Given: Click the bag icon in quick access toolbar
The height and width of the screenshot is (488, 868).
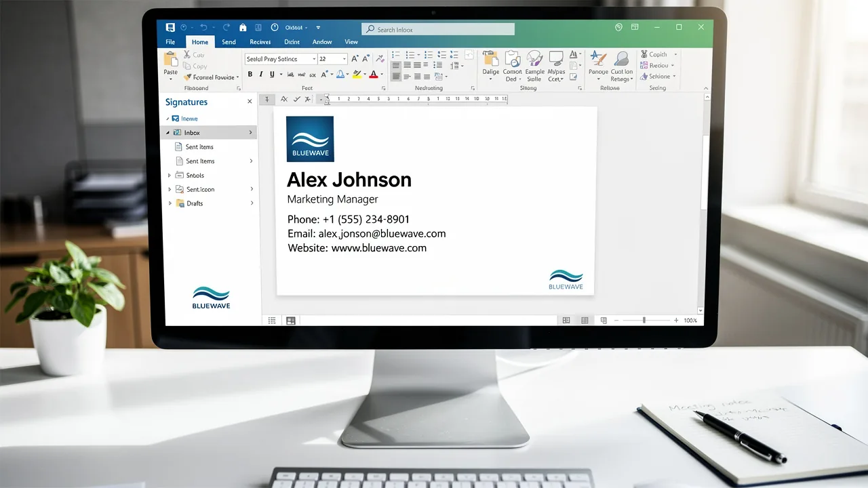Looking at the screenshot, I should [243, 28].
